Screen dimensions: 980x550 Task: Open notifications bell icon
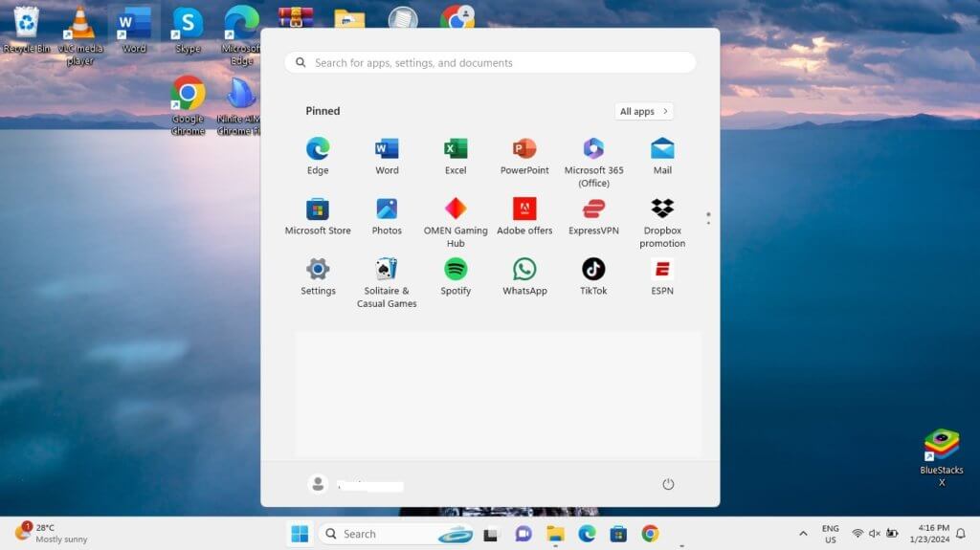click(961, 534)
